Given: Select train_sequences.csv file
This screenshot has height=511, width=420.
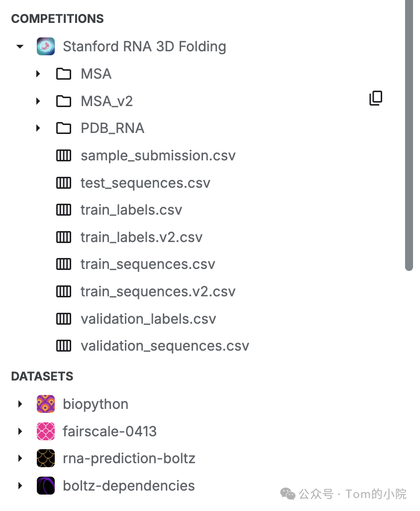Looking at the screenshot, I should 148,264.
